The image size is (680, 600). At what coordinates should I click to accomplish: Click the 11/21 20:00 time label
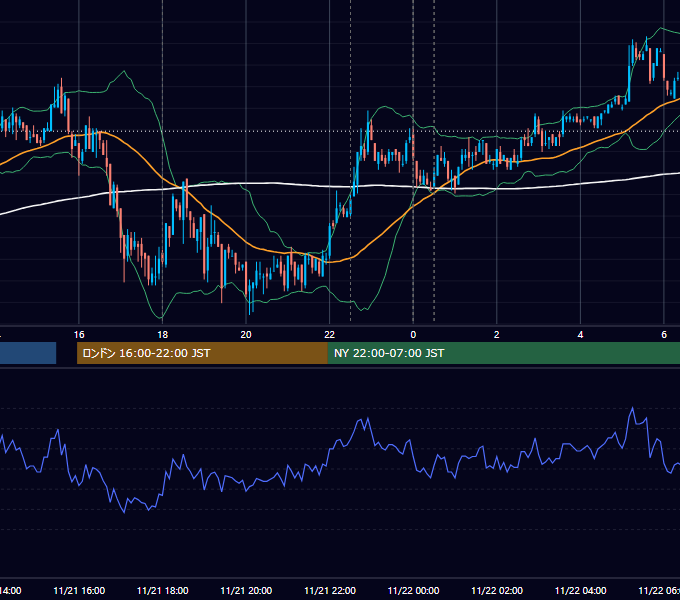tap(246, 590)
